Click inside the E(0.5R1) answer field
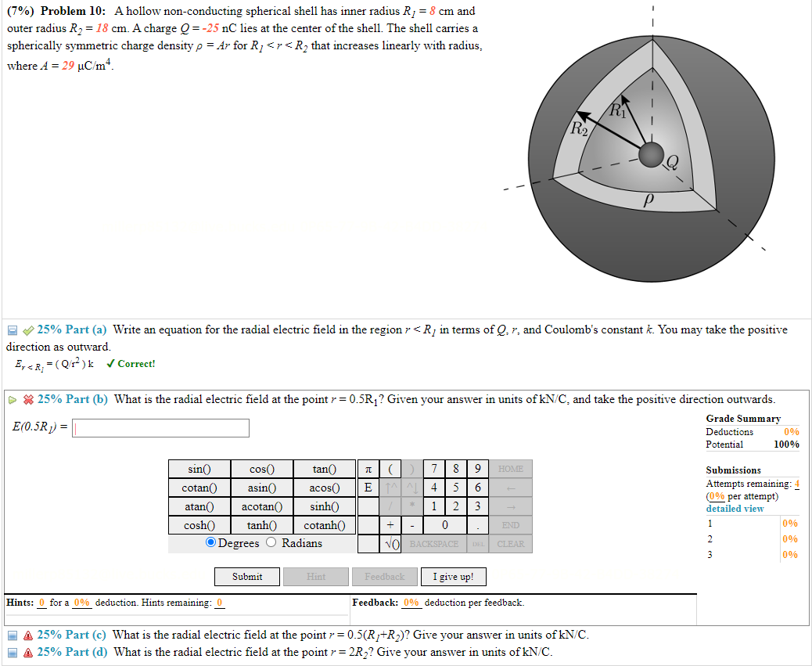Viewport: 812px width, 666px height. pyautogui.click(x=160, y=428)
